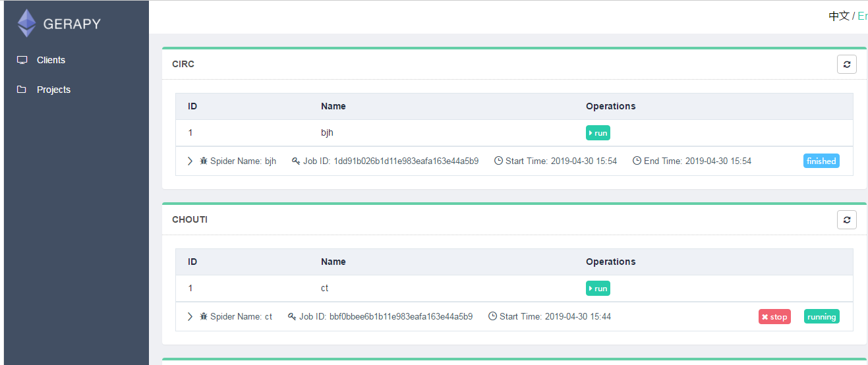Click Start Time 2019-04-30 15:54 text
The height and width of the screenshot is (365, 868).
(562, 161)
